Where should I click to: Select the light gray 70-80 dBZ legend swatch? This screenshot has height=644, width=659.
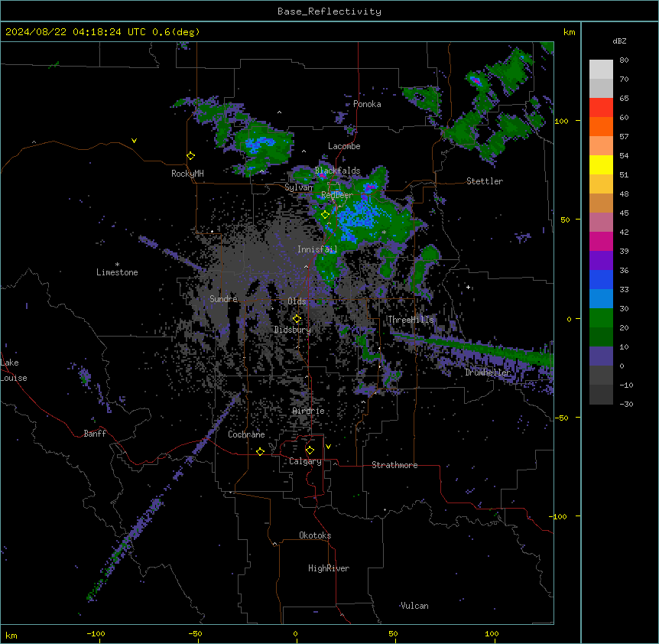click(601, 70)
